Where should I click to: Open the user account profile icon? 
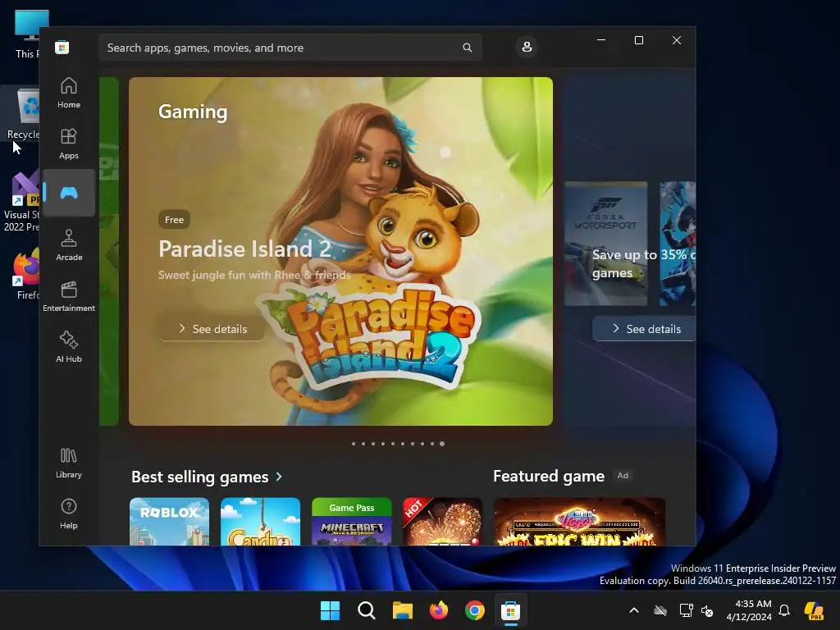527,47
